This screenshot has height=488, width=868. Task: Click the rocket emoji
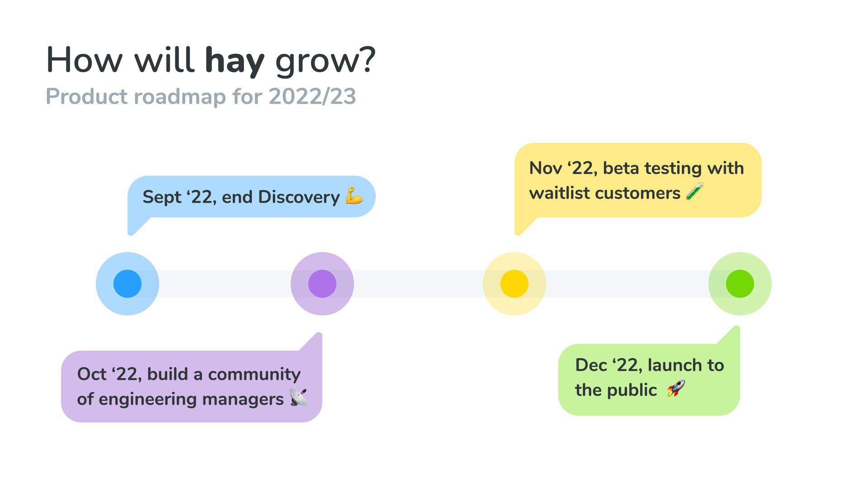(676, 389)
